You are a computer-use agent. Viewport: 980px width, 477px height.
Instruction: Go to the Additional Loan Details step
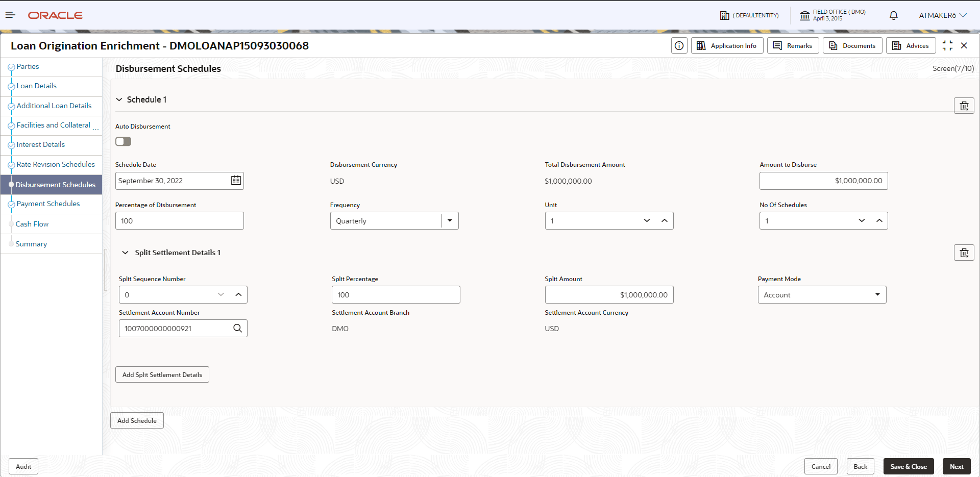tap(54, 106)
